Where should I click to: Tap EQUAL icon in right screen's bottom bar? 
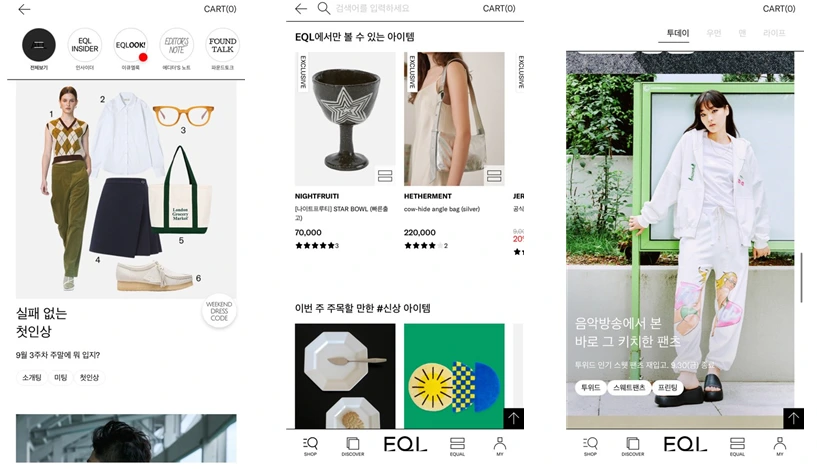coord(737,446)
